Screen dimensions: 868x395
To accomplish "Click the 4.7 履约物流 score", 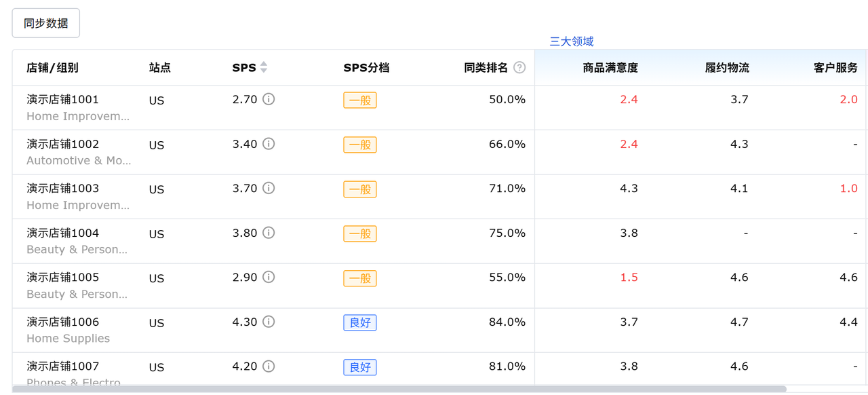I will [x=739, y=322].
